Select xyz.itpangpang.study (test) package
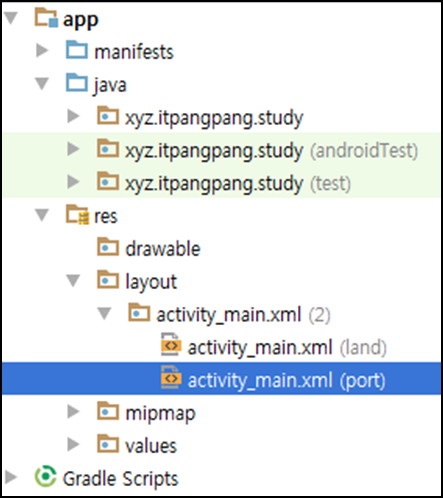The height and width of the screenshot is (498, 443). [x=221, y=182]
